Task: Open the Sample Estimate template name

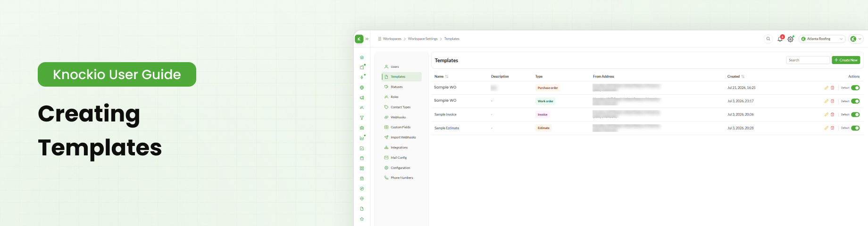Action: (447, 128)
